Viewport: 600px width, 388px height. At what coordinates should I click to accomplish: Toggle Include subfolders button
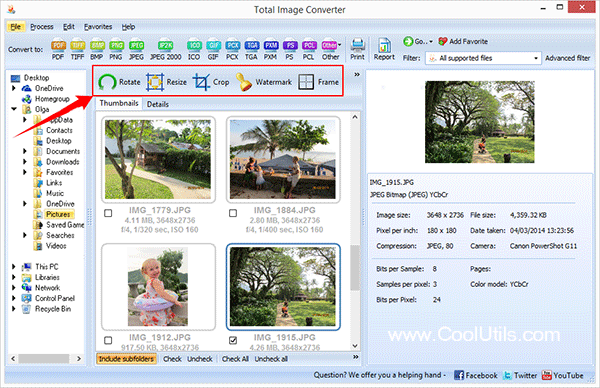pos(126,359)
